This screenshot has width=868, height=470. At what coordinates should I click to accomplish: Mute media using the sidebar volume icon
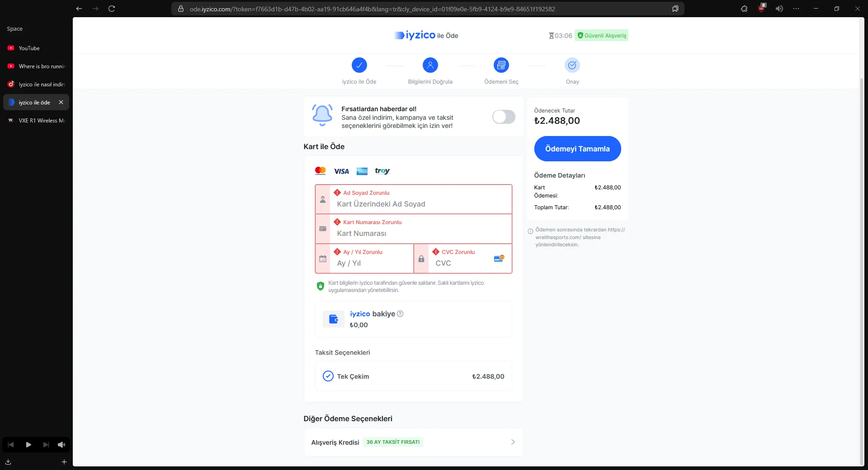pos(61,445)
